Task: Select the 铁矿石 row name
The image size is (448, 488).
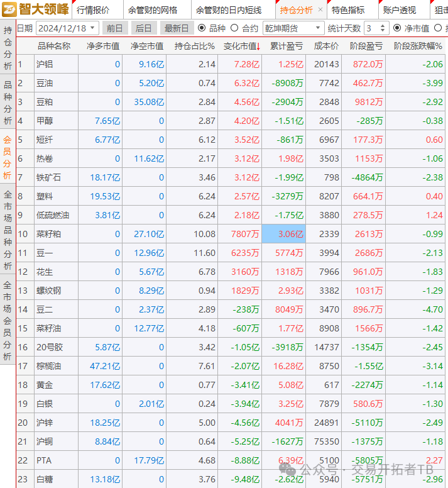Action: click(x=48, y=177)
